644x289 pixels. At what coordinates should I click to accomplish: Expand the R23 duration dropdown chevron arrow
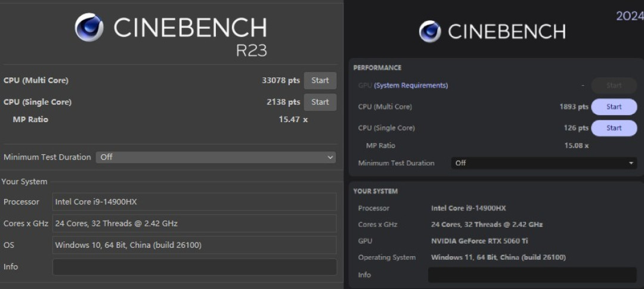330,157
